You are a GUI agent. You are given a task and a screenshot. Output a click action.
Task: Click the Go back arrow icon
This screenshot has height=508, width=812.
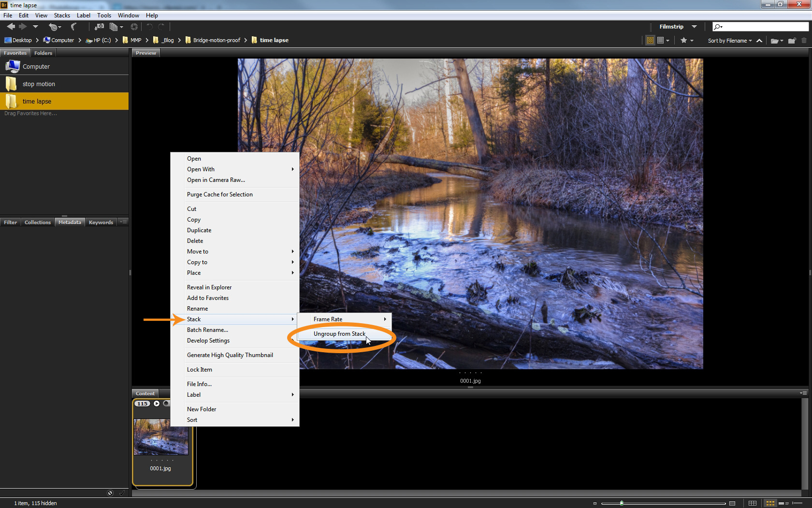11,27
